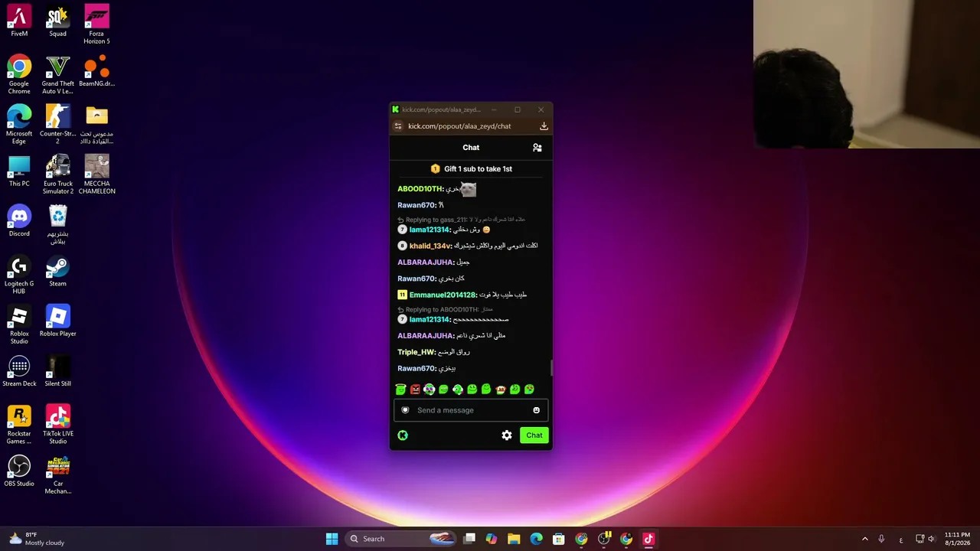Select the Recycle Bin desktop icon

[x=57, y=224]
